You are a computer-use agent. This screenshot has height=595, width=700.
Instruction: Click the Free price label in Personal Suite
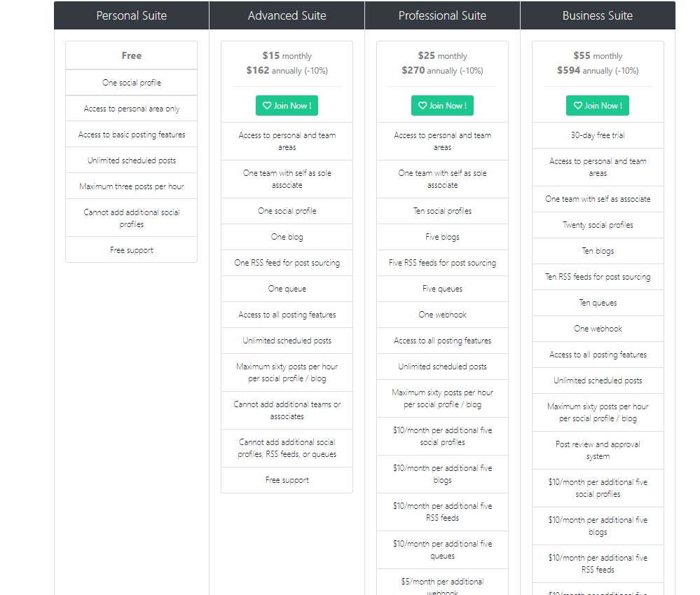(132, 56)
